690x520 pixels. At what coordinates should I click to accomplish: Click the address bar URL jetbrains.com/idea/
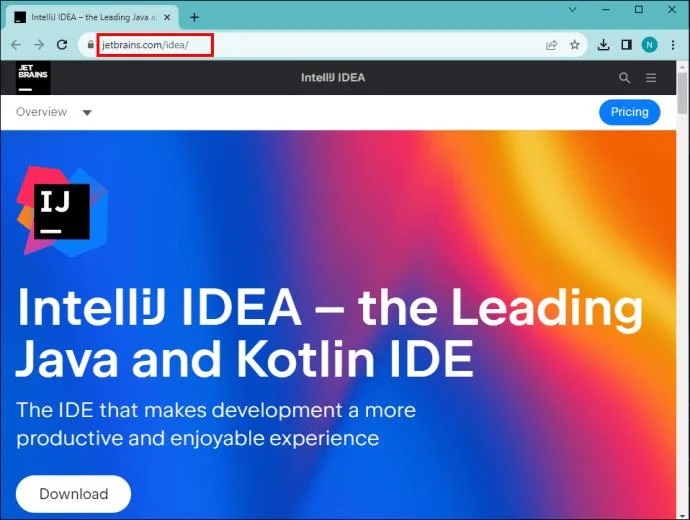pyautogui.click(x=145, y=45)
